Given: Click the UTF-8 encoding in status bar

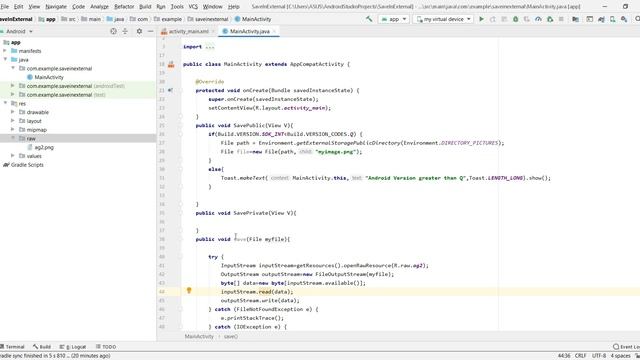Looking at the screenshot, I should point(599,356).
